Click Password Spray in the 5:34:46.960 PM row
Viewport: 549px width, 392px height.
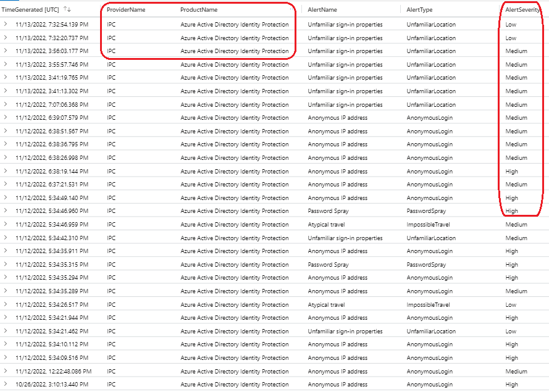coord(328,211)
